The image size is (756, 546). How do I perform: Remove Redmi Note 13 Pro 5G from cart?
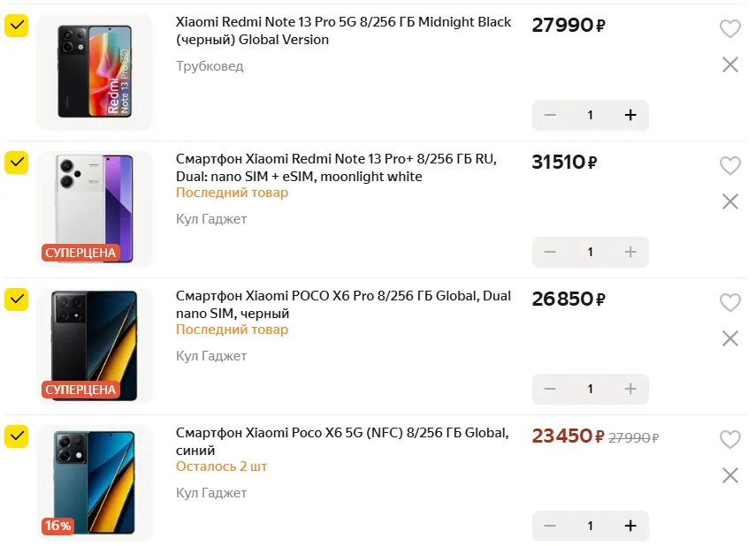click(729, 64)
